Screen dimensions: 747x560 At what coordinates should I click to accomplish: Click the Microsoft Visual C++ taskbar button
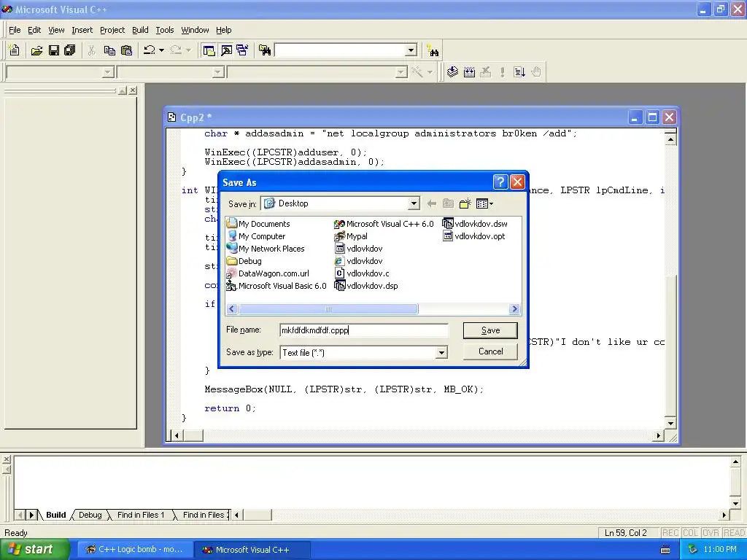(x=252, y=550)
